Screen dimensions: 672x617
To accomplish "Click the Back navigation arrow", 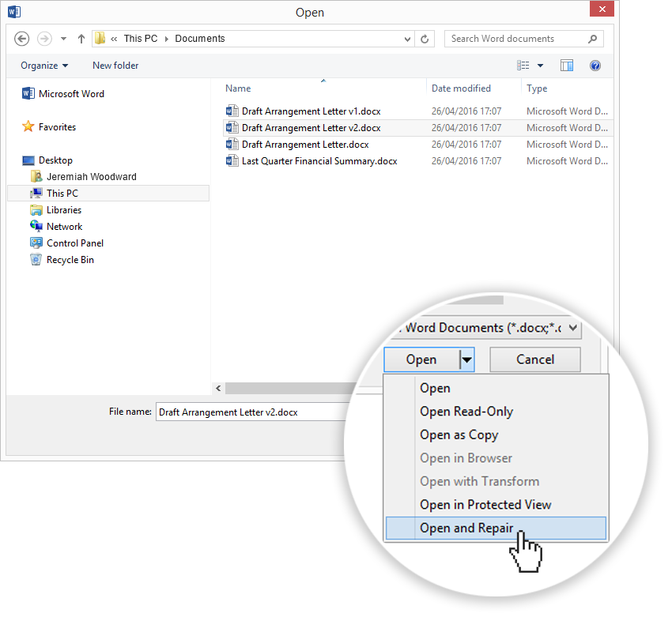I will click(x=21, y=39).
